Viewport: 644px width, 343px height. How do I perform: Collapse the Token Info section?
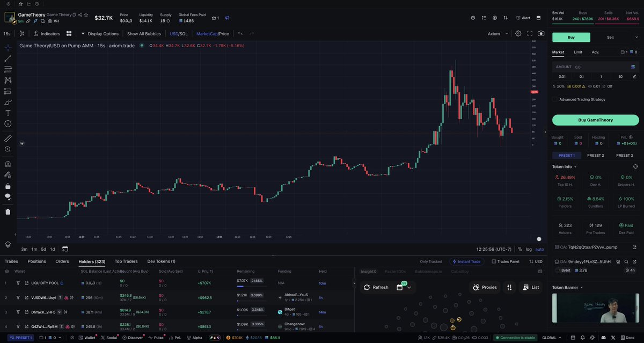565,166
